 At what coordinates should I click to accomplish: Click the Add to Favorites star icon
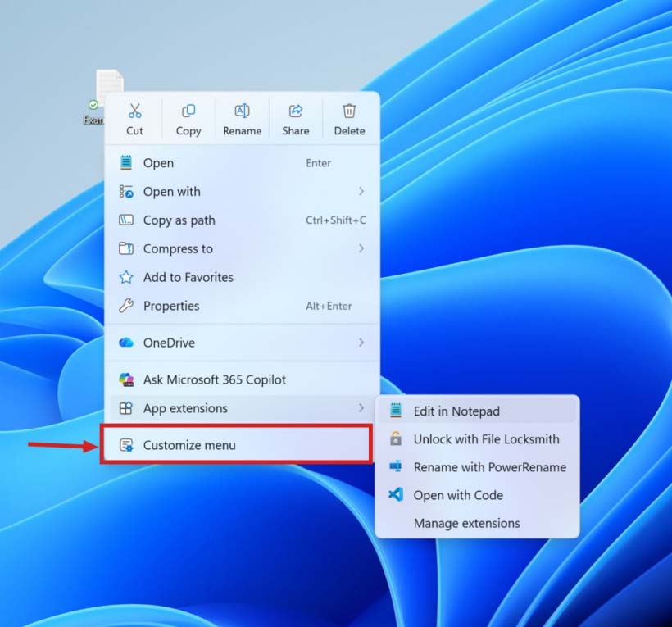(x=126, y=277)
